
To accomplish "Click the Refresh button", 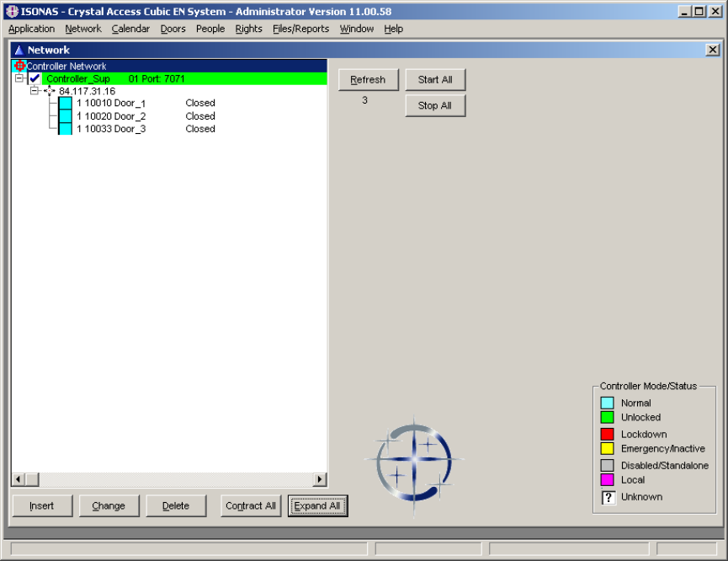I will pos(368,79).
